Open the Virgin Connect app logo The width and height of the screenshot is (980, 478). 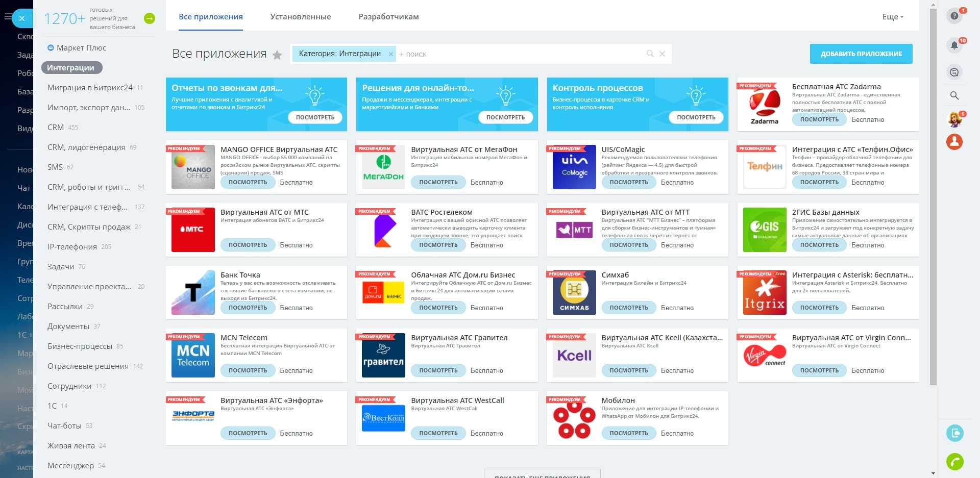[765, 355]
